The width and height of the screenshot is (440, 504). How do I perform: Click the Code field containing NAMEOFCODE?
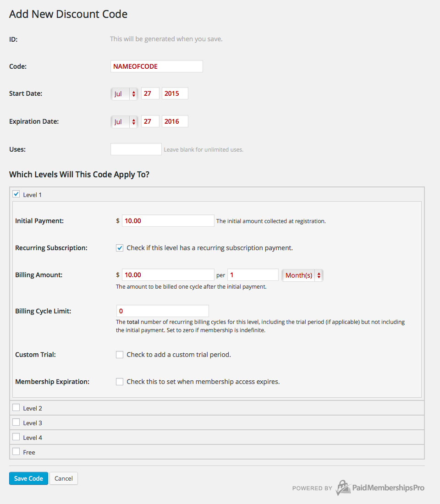[x=156, y=66]
